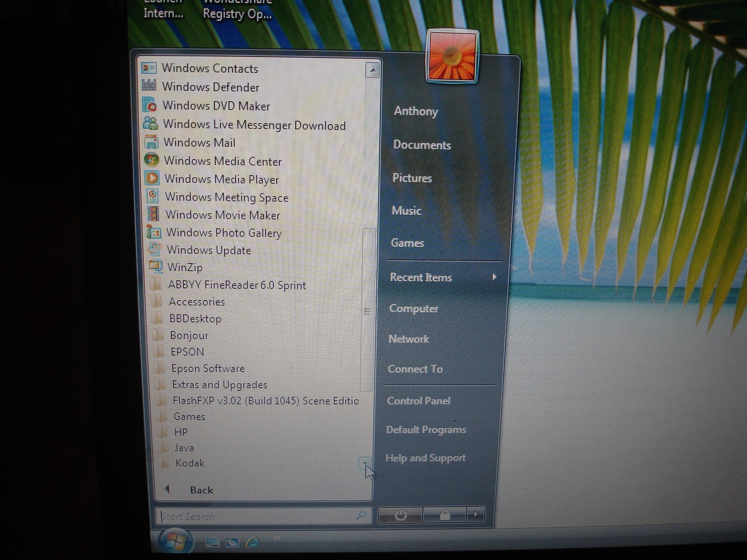
Task: Click the lock computer button
Action: coord(444,515)
